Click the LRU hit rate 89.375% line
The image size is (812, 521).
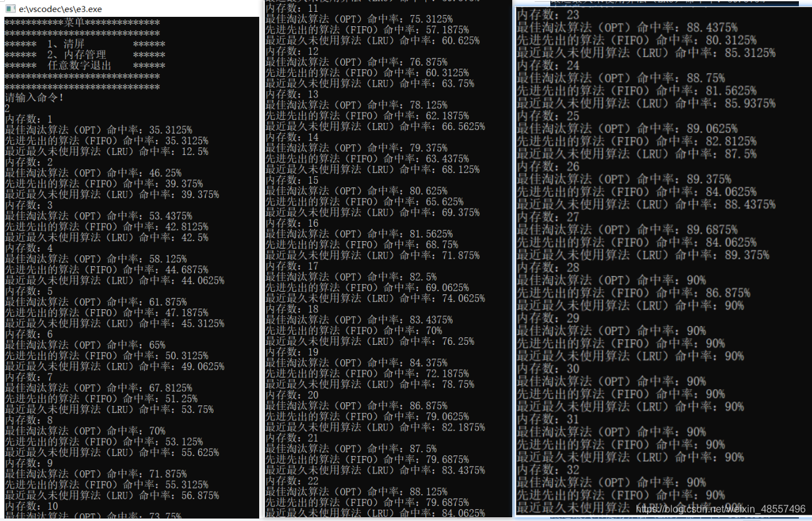[643, 255]
